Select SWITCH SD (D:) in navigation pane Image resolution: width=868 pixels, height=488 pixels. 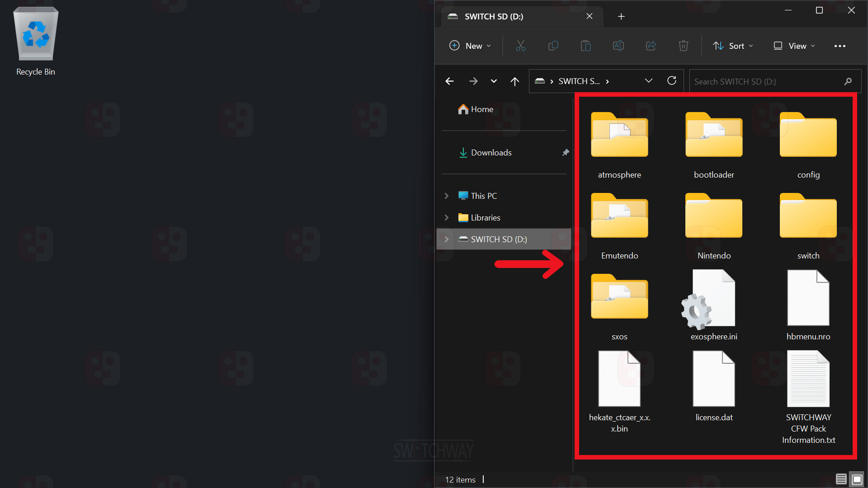(504, 239)
